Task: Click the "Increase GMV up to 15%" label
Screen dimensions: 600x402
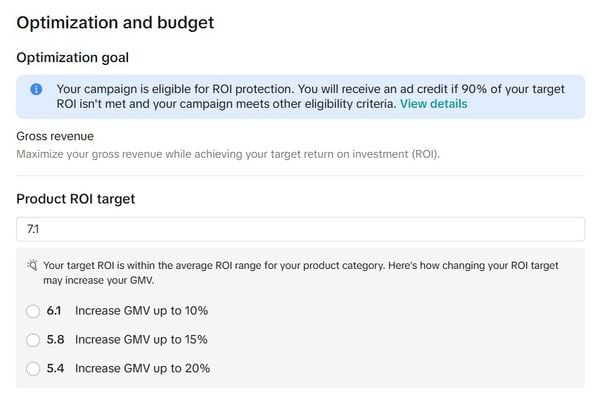Action: pyautogui.click(x=141, y=340)
